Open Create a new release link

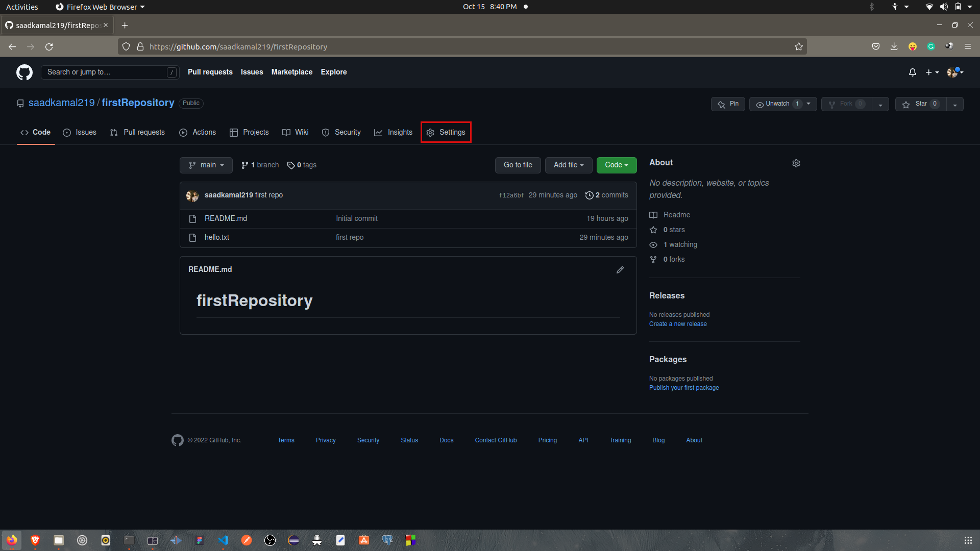678,324
